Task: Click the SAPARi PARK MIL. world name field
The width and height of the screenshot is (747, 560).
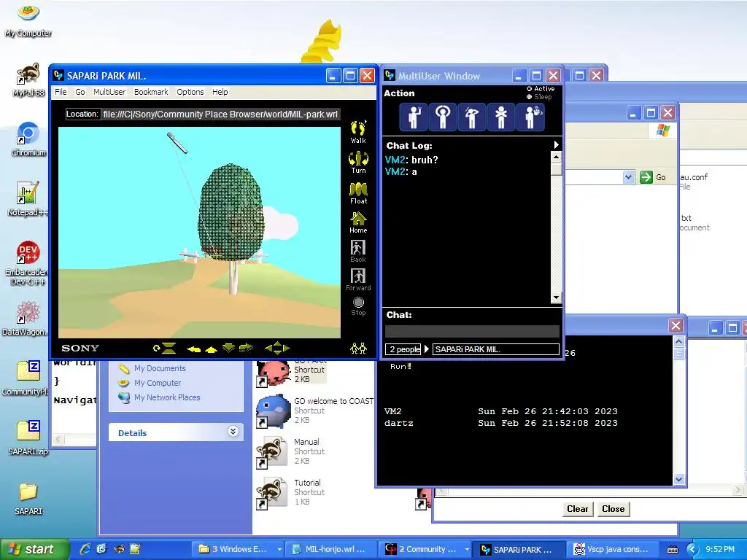Action: 495,349
